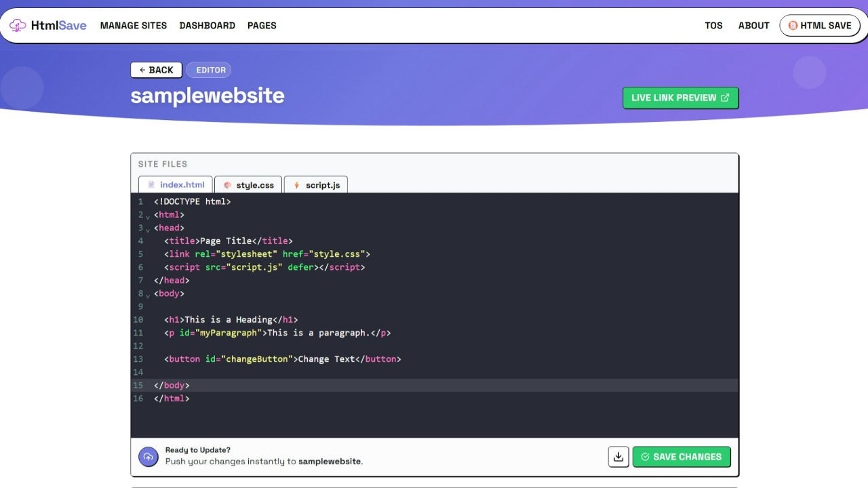
Task: Go to Dashboard in the navigation
Action: click(208, 26)
